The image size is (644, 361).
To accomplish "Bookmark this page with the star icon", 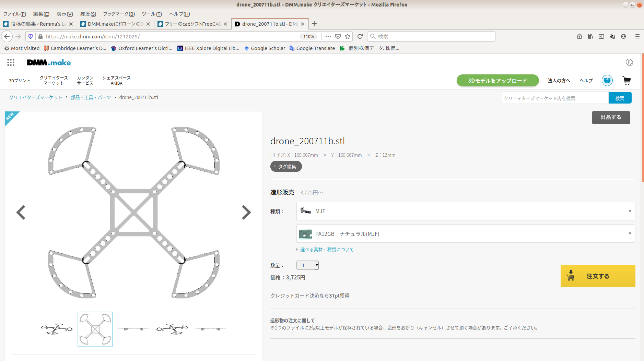I will [x=348, y=36].
